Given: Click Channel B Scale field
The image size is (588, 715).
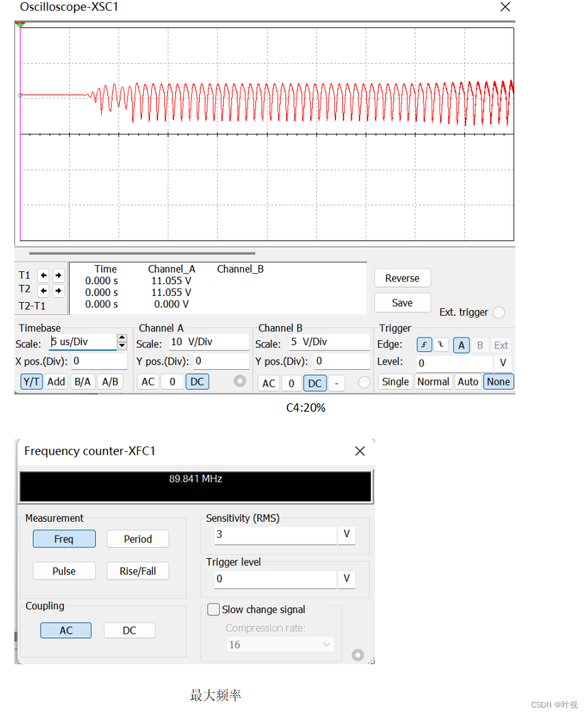Looking at the screenshot, I should tap(329, 342).
